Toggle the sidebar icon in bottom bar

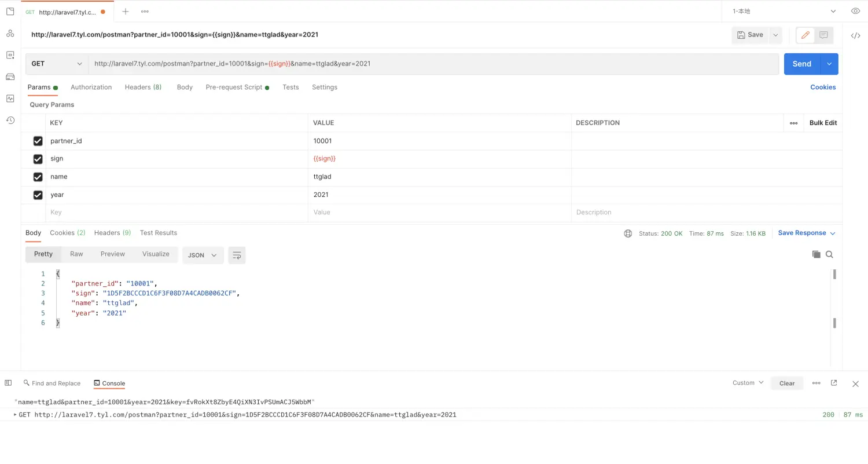(x=8, y=383)
